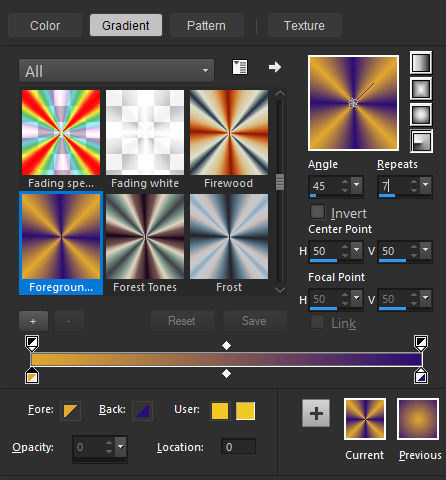Screen dimensions: 446x480
Task: Expand the Repeats value dropdown arrow
Action: [426, 185]
